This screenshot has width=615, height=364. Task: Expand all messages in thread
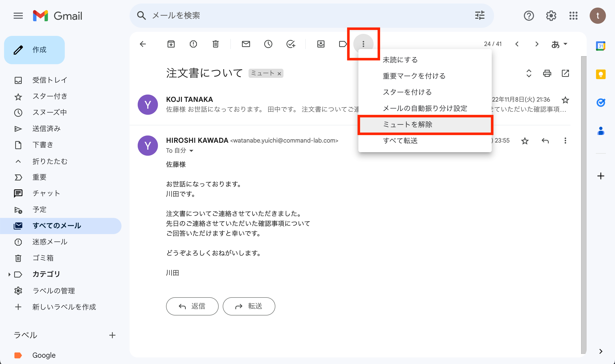click(529, 73)
